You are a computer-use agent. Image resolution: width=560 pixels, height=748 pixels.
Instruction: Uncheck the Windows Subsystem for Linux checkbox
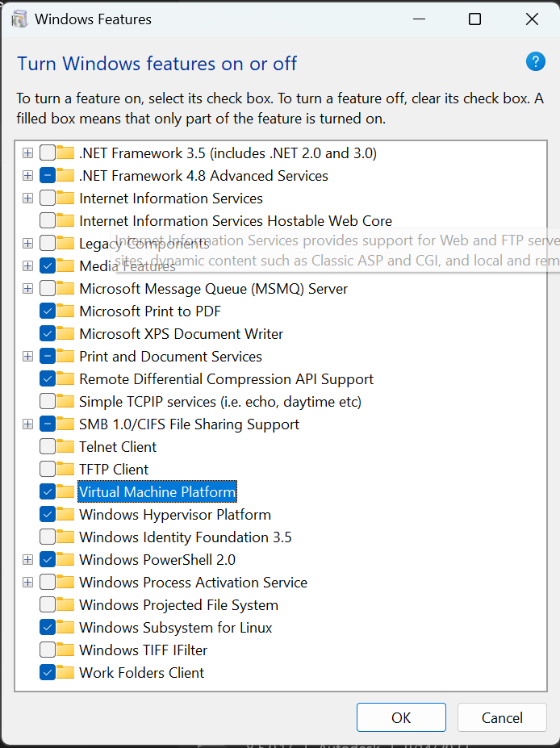(x=48, y=628)
